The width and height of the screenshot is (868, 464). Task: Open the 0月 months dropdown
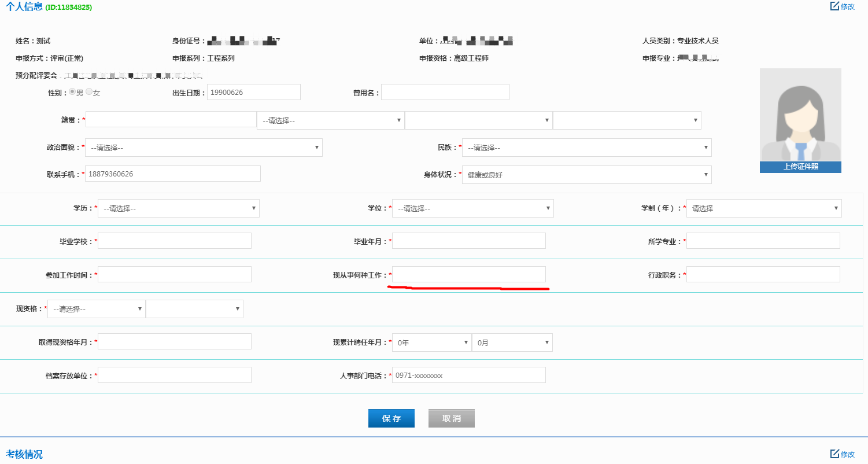tap(512, 343)
